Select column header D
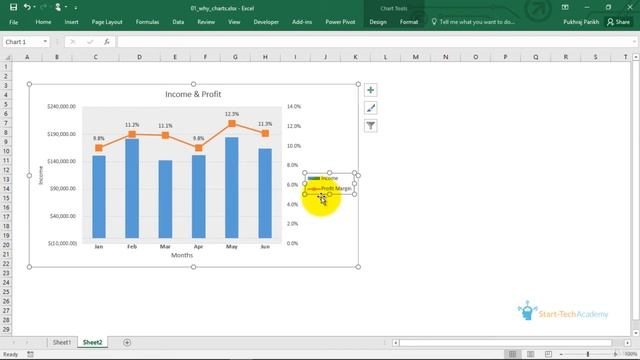 pos(139,57)
